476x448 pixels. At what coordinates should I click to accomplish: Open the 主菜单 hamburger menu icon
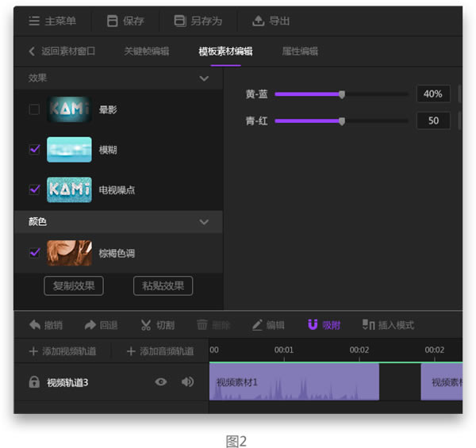(x=34, y=21)
